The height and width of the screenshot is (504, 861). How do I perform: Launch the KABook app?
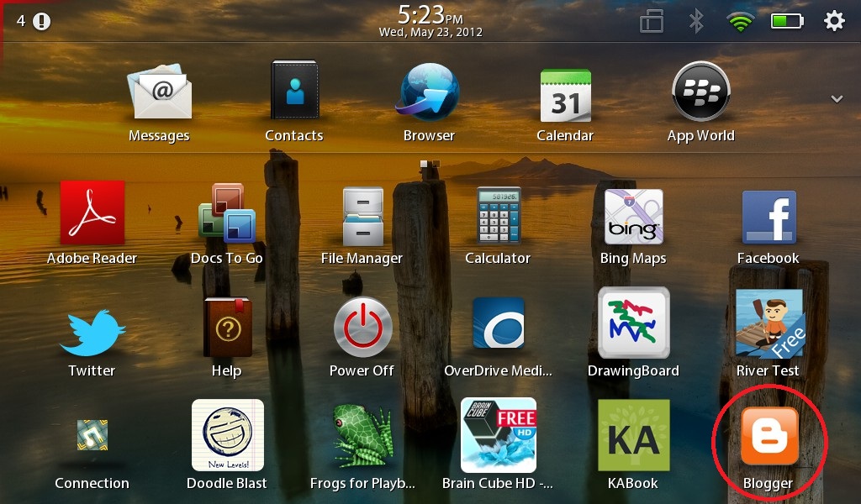pyautogui.click(x=634, y=435)
